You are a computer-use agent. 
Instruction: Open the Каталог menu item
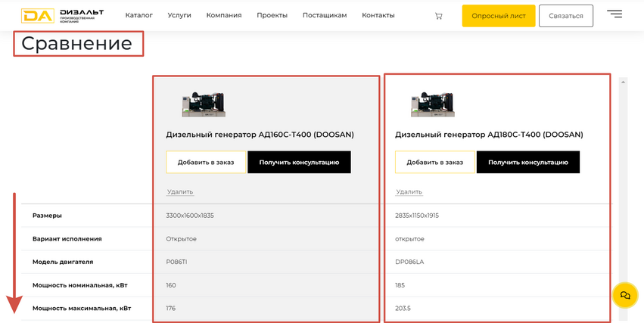click(x=139, y=15)
